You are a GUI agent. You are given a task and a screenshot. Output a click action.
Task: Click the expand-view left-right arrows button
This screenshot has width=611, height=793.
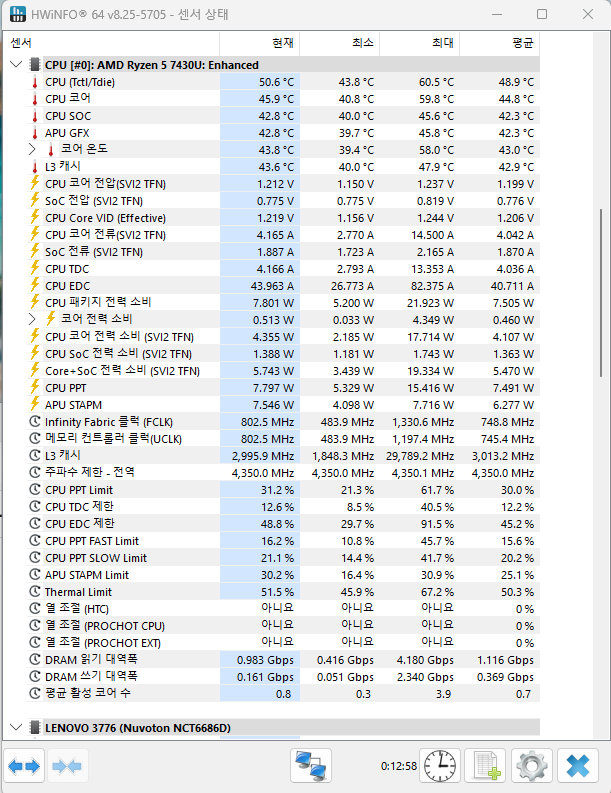(x=24, y=766)
